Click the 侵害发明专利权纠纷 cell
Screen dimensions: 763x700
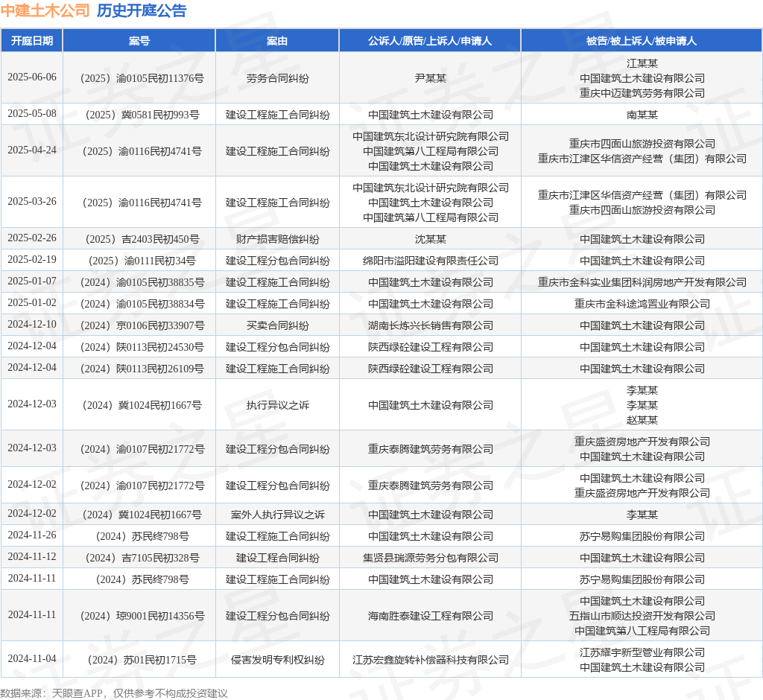(277, 660)
